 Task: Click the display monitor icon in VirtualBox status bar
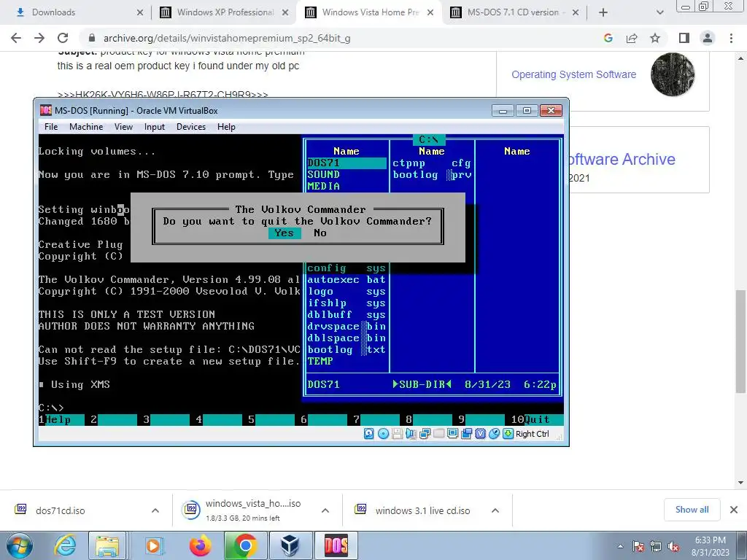[452, 434]
